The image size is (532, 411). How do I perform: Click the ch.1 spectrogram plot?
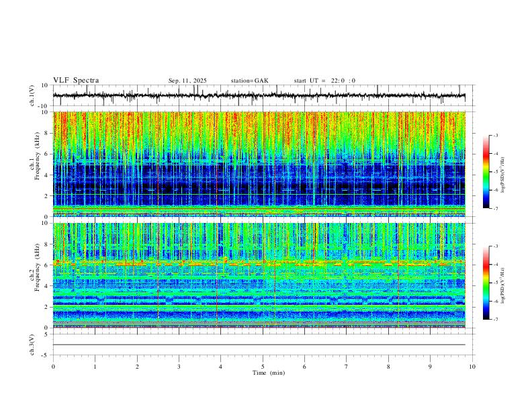[x=259, y=164]
